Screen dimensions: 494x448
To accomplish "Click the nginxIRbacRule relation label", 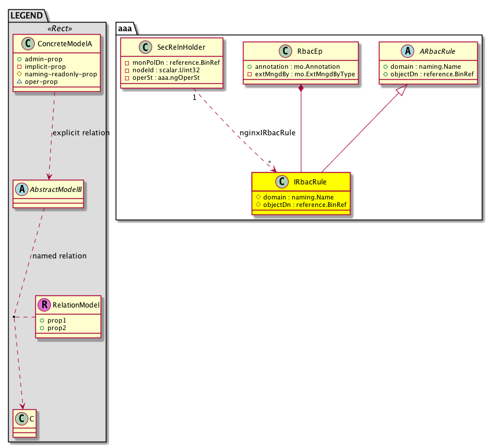I will (x=267, y=132).
